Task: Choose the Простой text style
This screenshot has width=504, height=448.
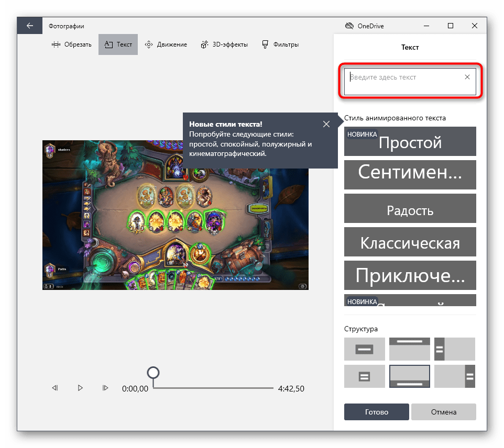Action: click(x=410, y=142)
